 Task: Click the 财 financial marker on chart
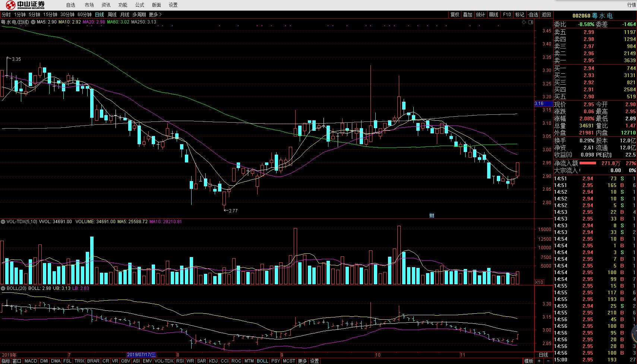pyautogui.click(x=432, y=215)
